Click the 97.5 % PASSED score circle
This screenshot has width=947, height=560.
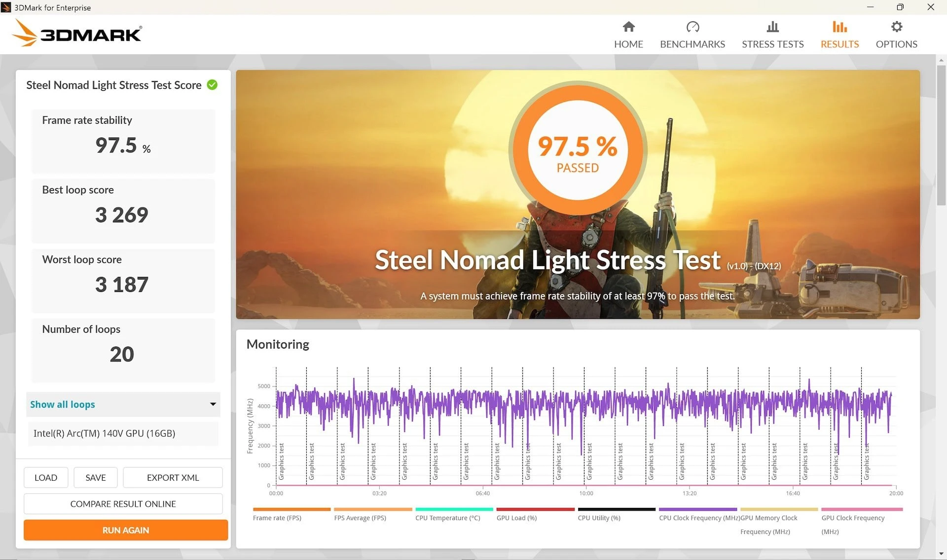point(578,150)
